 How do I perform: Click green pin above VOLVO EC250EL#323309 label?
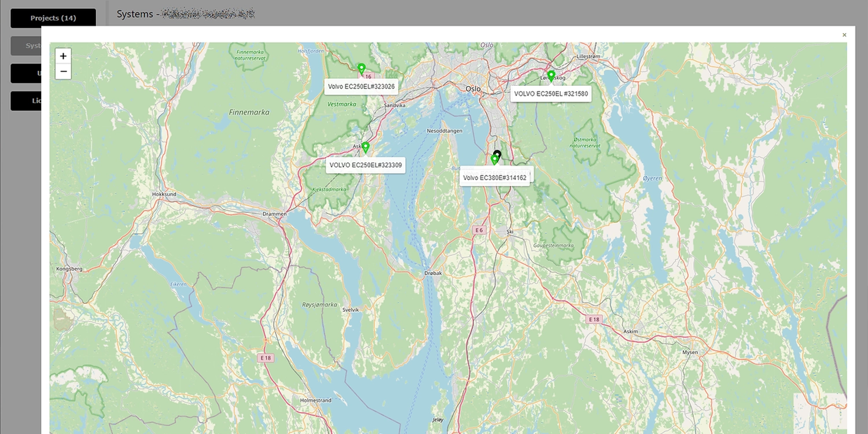365,148
